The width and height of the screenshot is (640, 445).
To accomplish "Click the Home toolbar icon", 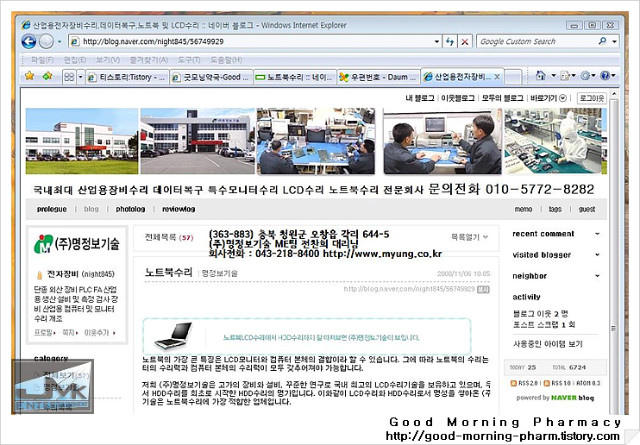I will point(541,76).
